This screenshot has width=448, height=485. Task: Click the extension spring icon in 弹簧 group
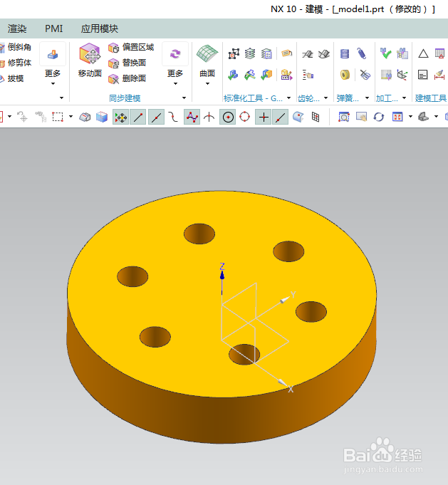[361, 54]
